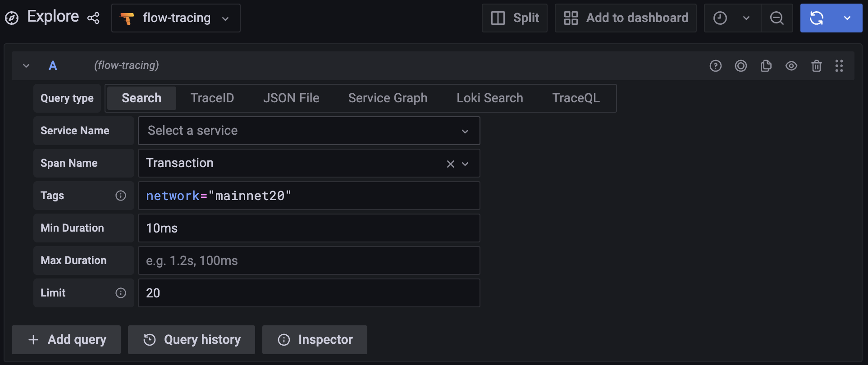Show query help question-mark icon
The width and height of the screenshot is (868, 365).
point(716,66)
